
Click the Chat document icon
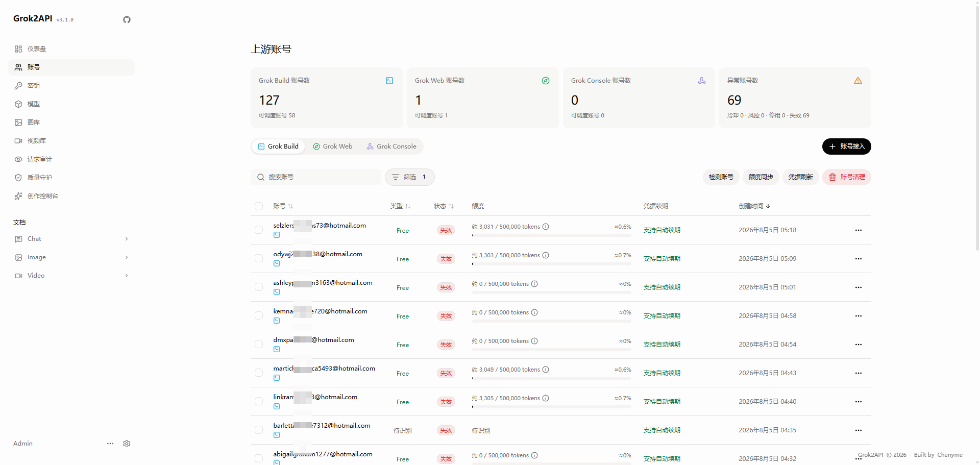click(18, 239)
